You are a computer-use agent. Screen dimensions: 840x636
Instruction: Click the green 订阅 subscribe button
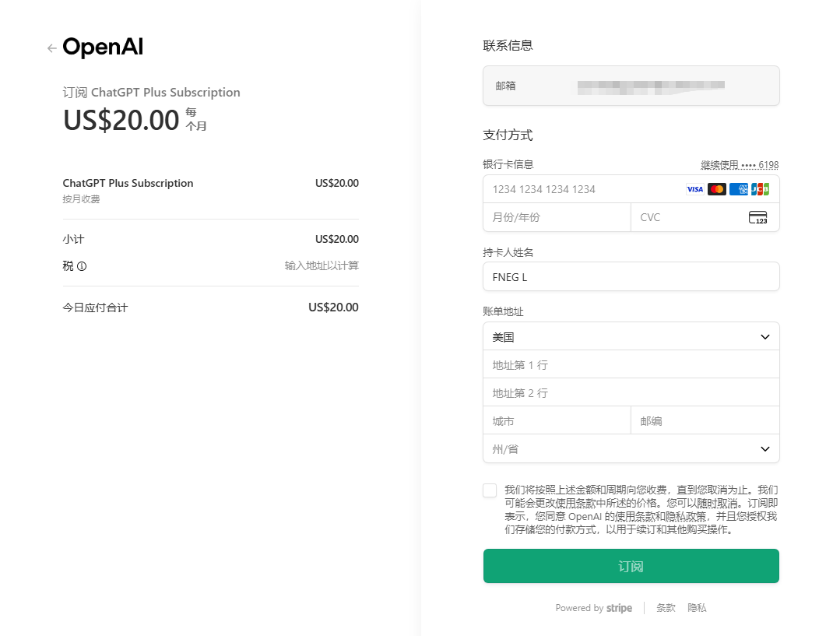(x=631, y=566)
